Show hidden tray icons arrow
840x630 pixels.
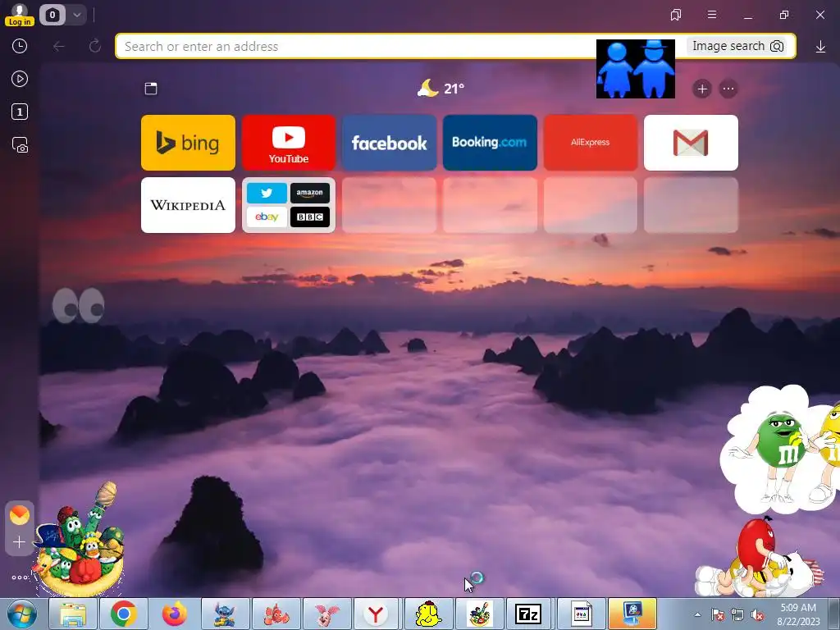(697, 614)
